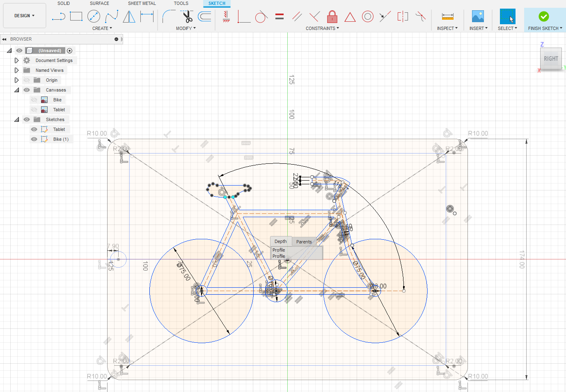
Task: Show the hidden Origin folder
Action: (x=27, y=80)
